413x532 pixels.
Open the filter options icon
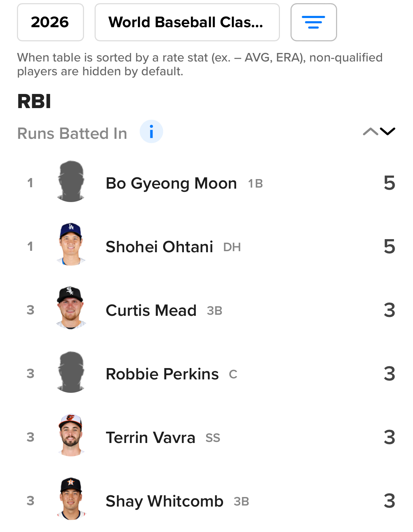(x=313, y=22)
